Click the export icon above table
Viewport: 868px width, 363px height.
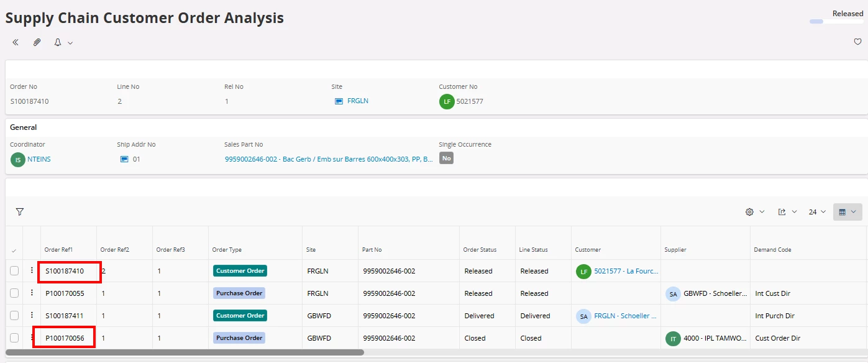point(782,212)
